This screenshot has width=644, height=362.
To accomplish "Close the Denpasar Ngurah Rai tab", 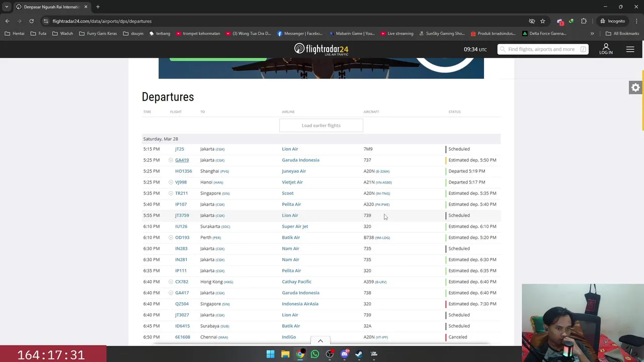I will 86,7.
